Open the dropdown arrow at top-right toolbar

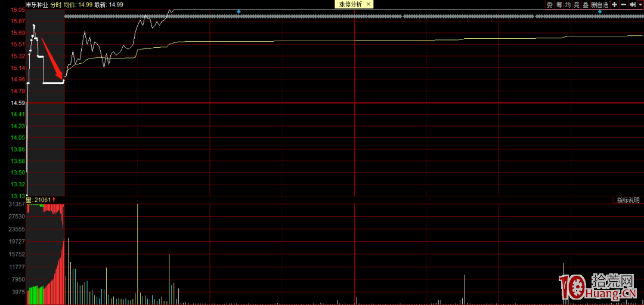click(640, 4)
